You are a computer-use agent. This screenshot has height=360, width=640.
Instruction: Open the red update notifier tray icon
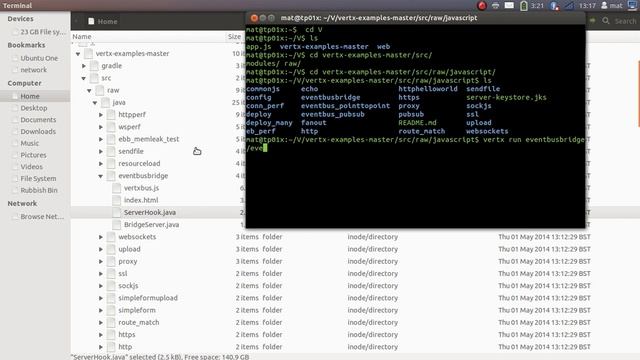[482, 6]
